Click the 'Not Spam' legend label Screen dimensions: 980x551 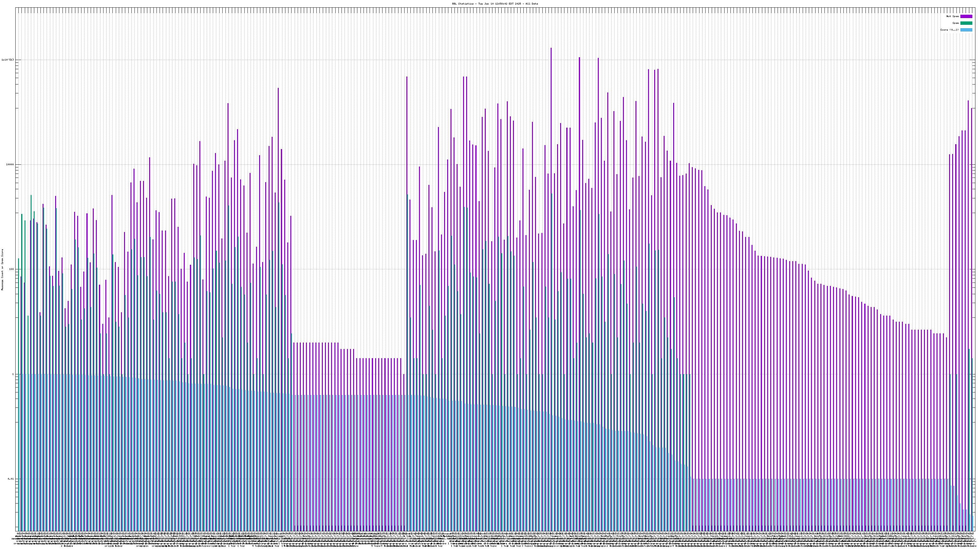[x=953, y=16]
